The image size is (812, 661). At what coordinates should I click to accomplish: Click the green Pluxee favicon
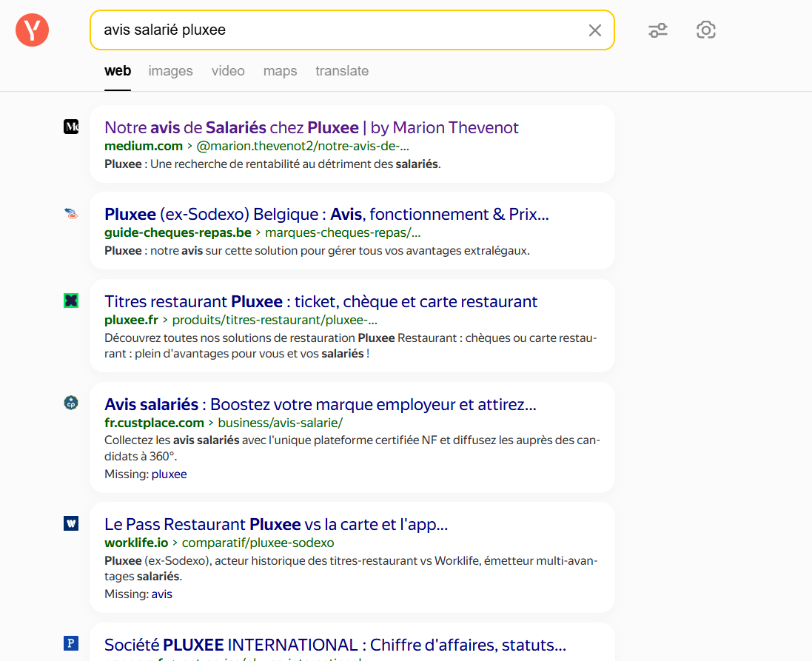(71, 301)
